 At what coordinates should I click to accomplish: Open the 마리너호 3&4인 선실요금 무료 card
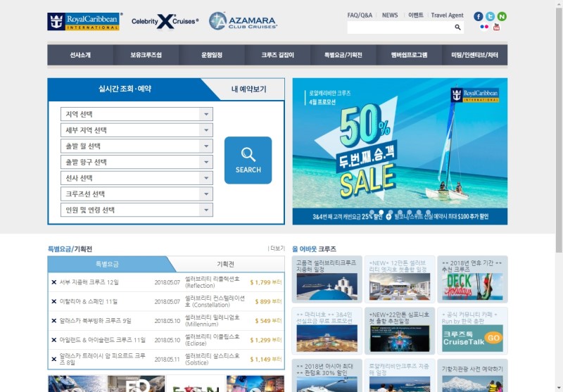[x=327, y=331]
